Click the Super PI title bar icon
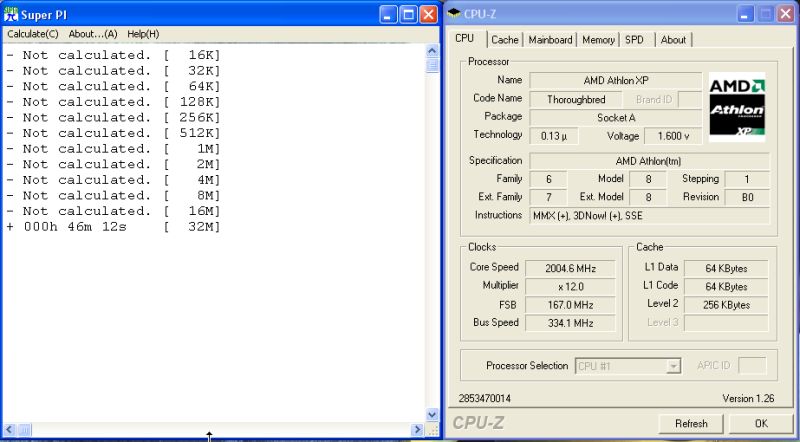This screenshot has width=800, height=442. click(11, 14)
